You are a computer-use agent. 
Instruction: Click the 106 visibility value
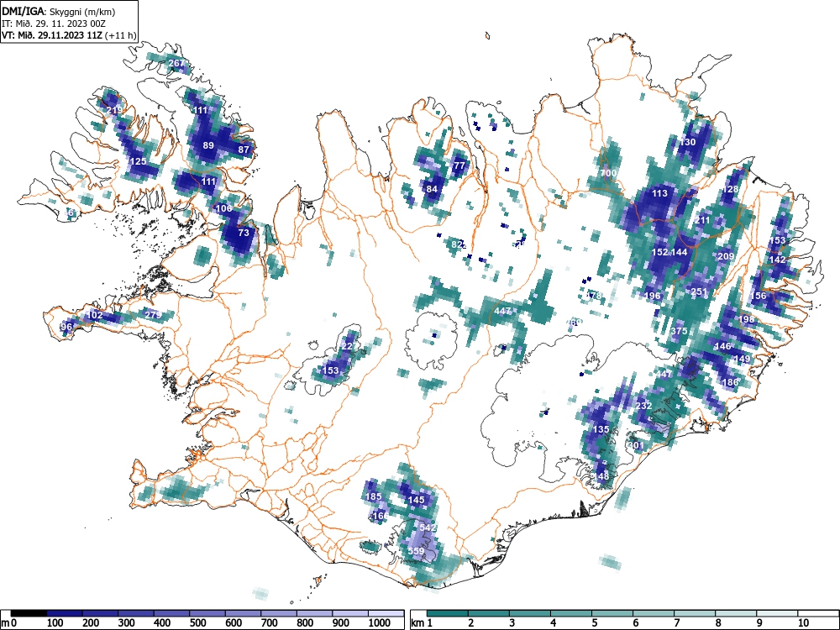click(x=224, y=208)
